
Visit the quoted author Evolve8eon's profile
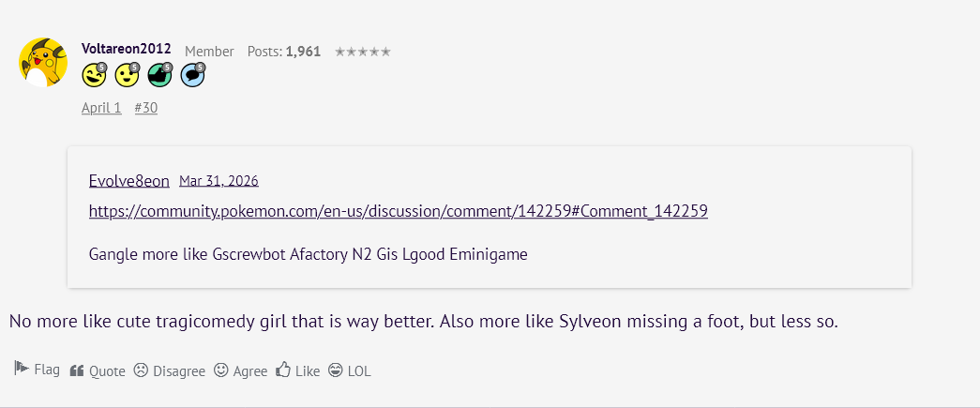[x=128, y=181]
